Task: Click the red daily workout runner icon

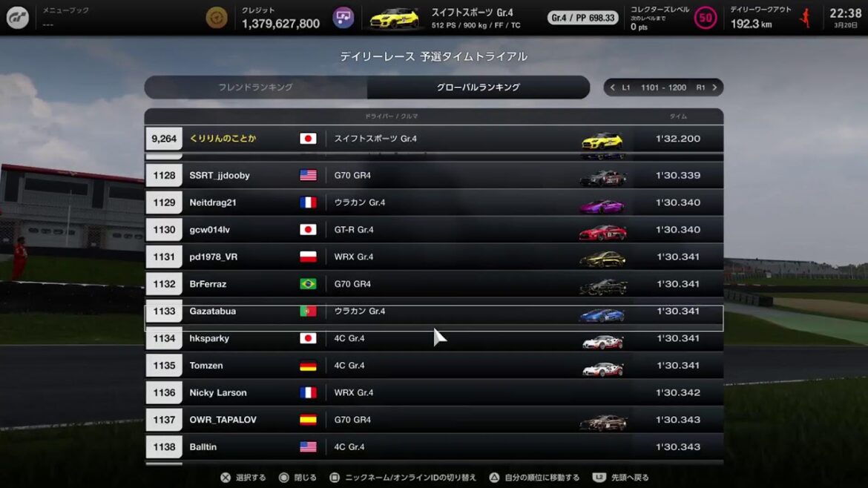Action: pyautogui.click(x=806, y=18)
